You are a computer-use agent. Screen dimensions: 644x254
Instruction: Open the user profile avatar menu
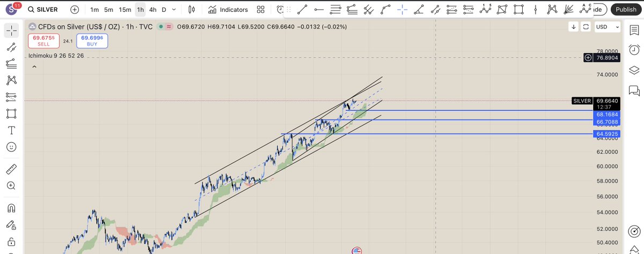12,9
